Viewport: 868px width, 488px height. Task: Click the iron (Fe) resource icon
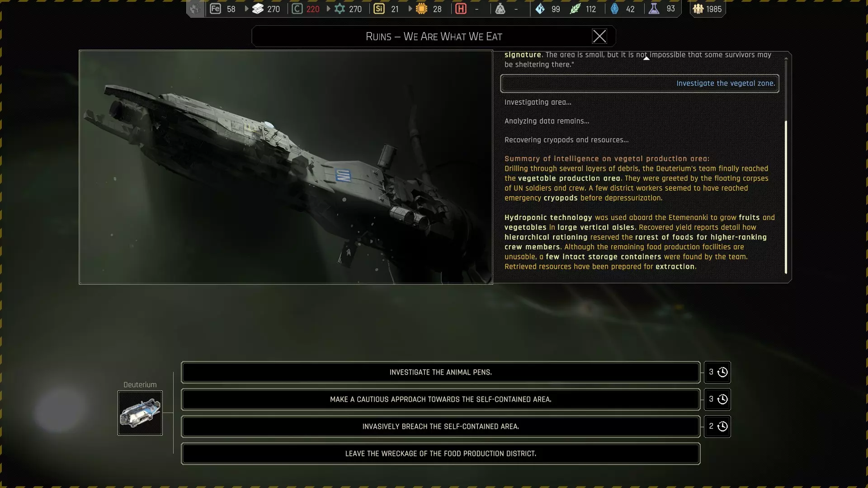[216, 9]
